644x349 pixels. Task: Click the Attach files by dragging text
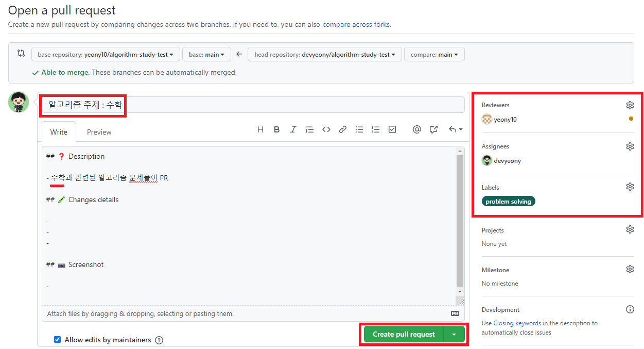(x=141, y=313)
